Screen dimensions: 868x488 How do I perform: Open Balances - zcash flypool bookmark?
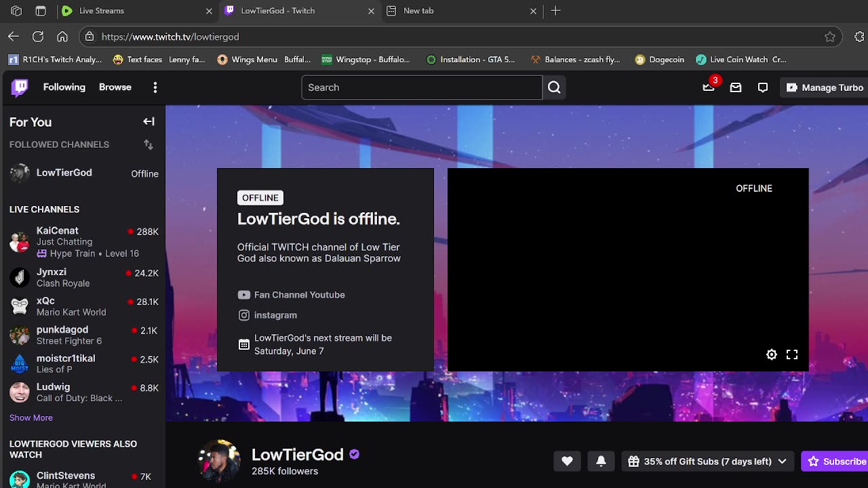click(x=576, y=60)
